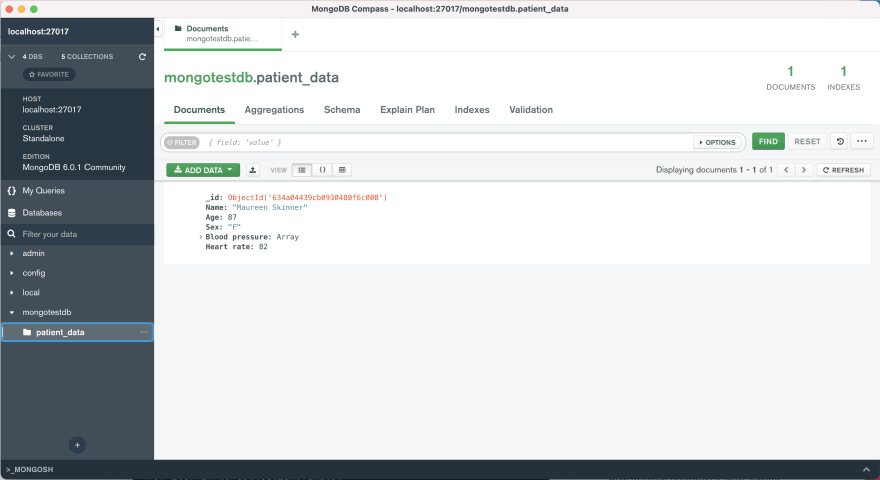Click into the filter query input field

coord(448,143)
